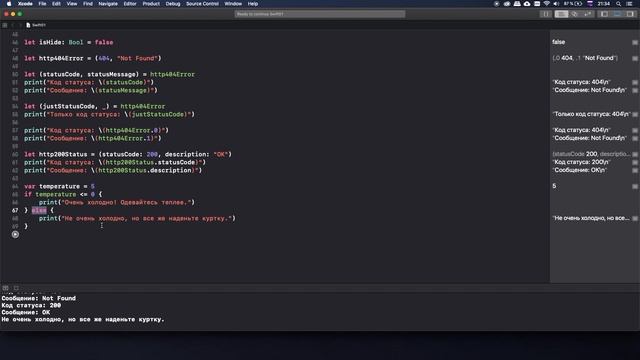Select the playground file in the jump bar
The image size is (640, 360).
click(36, 25)
